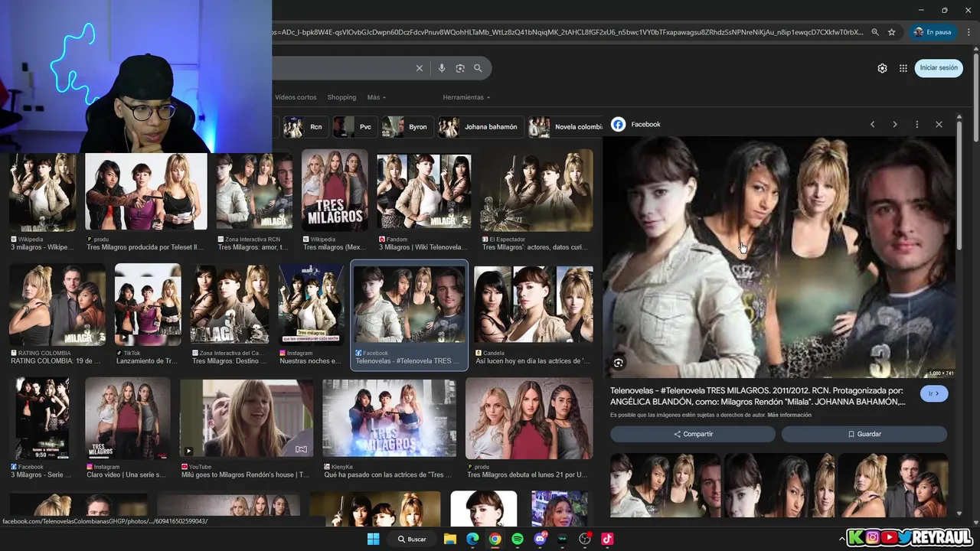This screenshot has height=551, width=980.
Task: Open the Telenovelas TRES MILAGROS title link
Action: pos(758,396)
